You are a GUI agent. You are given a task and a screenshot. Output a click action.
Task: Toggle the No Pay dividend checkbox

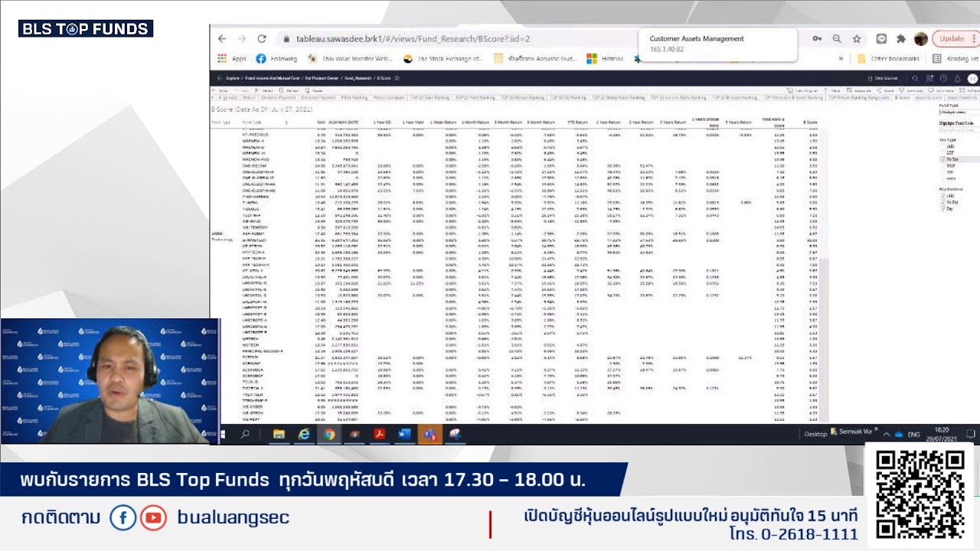(942, 202)
